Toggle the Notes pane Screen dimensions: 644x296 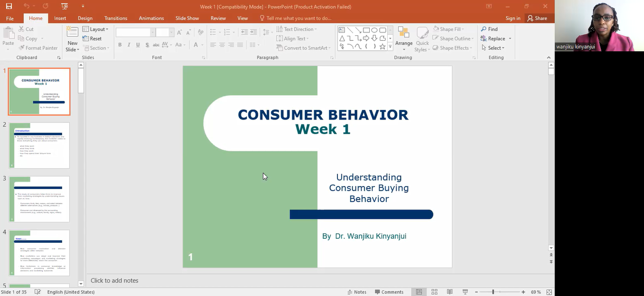tap(357, 292)
